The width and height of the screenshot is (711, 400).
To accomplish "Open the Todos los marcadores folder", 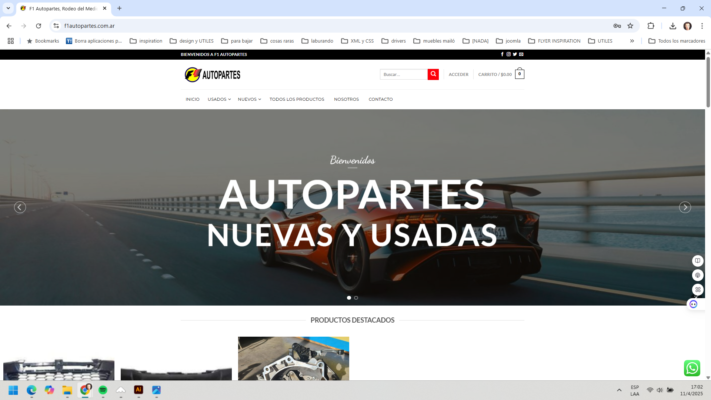I will point(676,41).
